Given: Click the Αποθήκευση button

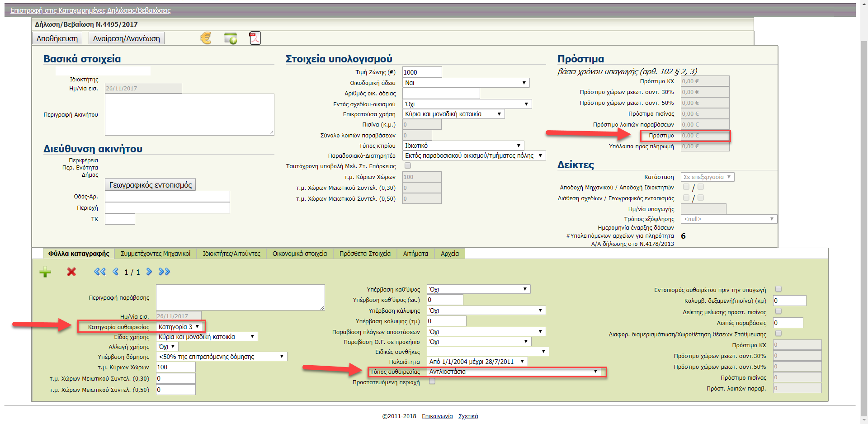Looking at the screenshot, I should point(57,38).
